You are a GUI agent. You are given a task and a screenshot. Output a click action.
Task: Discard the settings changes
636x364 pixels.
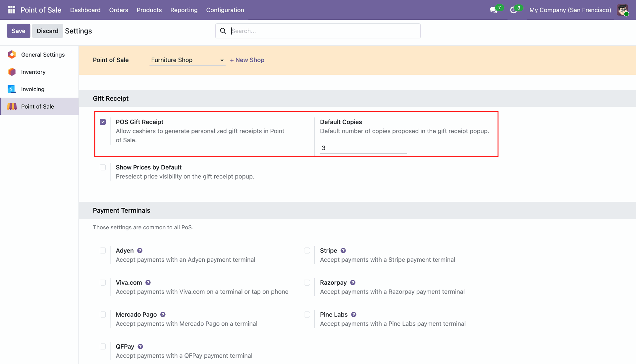pos(47,31)
